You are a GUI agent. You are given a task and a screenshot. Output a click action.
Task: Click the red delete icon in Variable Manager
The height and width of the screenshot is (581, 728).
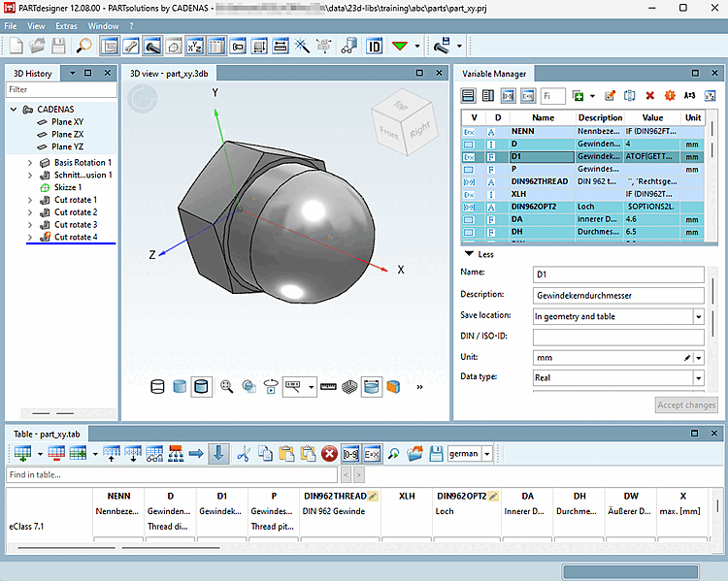[x=649, y=96]
